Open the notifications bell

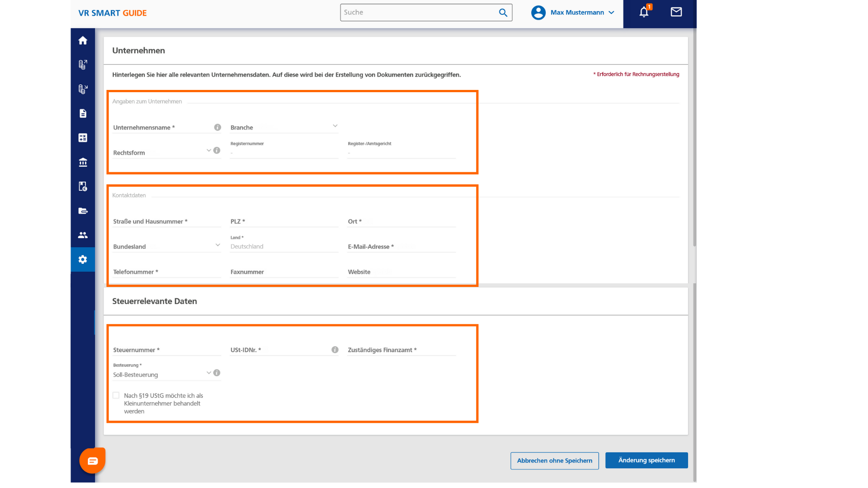click(x=644, y=12)
